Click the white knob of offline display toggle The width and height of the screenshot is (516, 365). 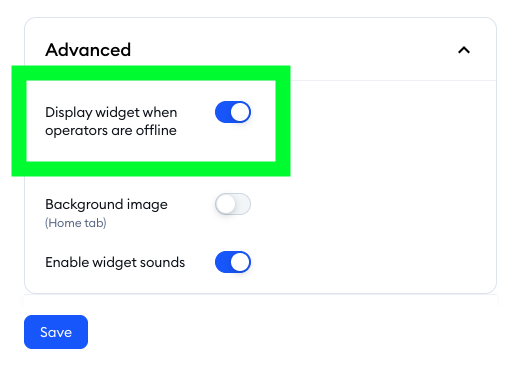click(x=240, y=112)
